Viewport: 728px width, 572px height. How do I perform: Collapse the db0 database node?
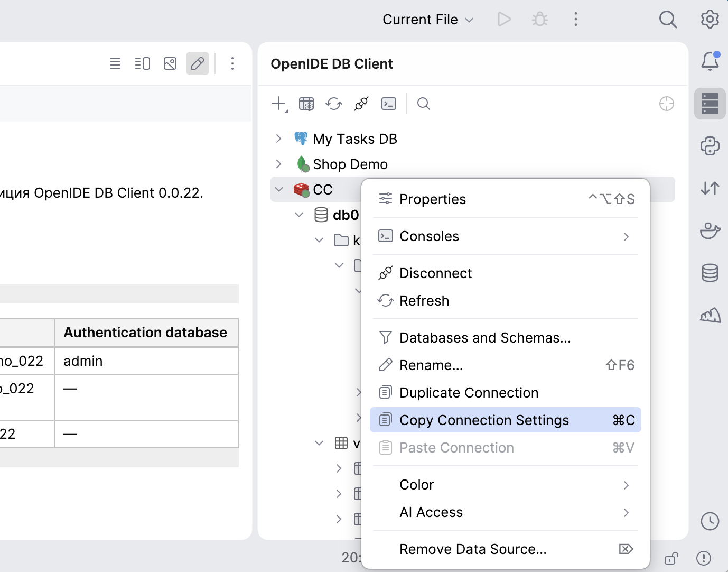click(x=299, y=215)
